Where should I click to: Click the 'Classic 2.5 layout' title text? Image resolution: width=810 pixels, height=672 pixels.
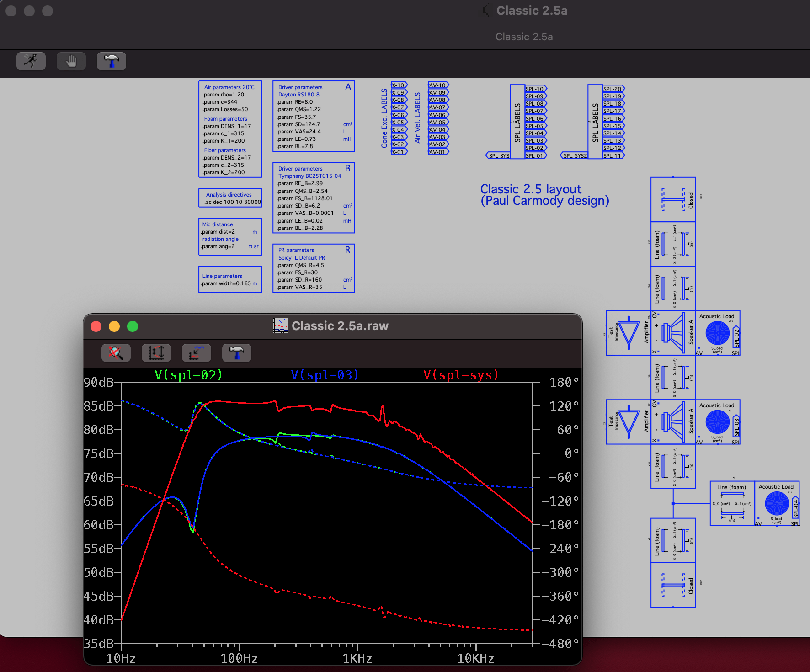coord(531,189)
